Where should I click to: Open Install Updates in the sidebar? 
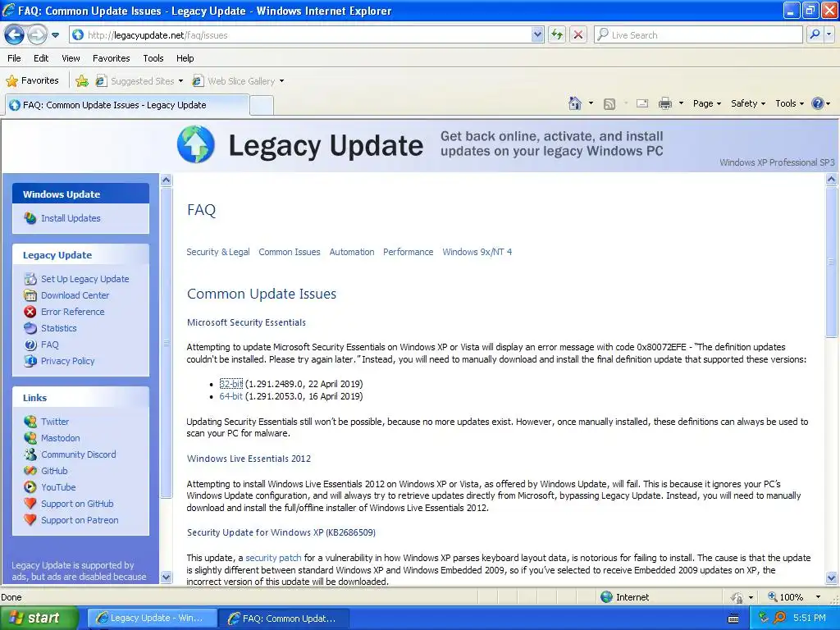coord(71,218)
